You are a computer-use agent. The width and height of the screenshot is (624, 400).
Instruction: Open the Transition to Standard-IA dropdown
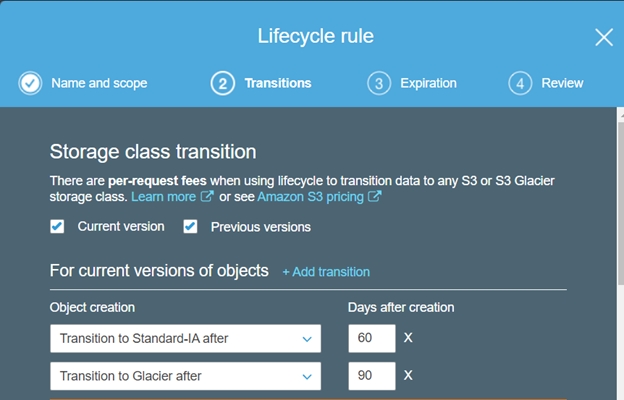coord(185,339)
